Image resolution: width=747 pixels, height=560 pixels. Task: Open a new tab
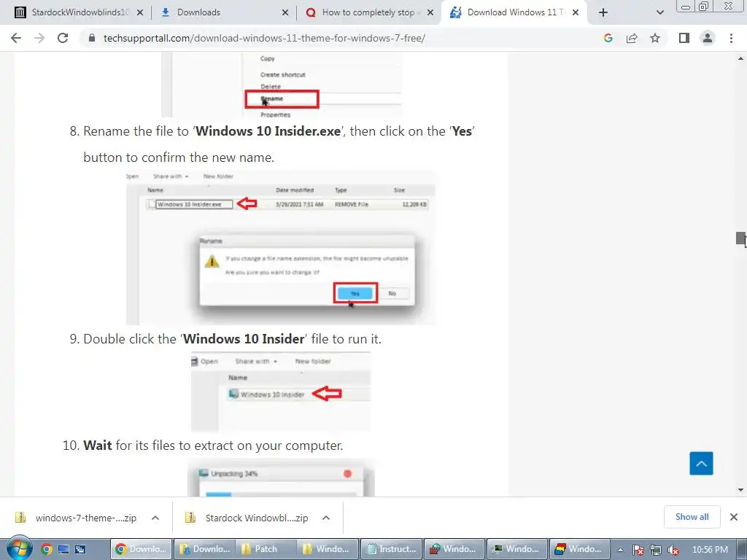pyautogui.click(x=603, y=12)
